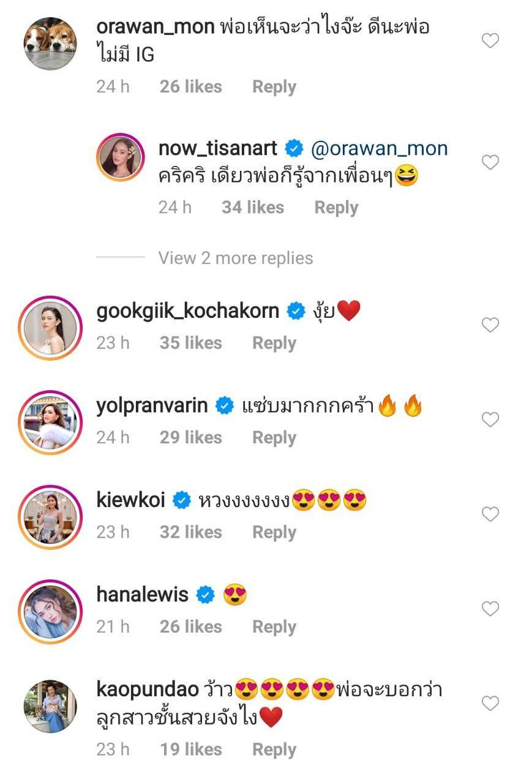Open kiewkoi username profile link
The width and height of the screenshot is (532, 771).
click(x=131, y=500)
